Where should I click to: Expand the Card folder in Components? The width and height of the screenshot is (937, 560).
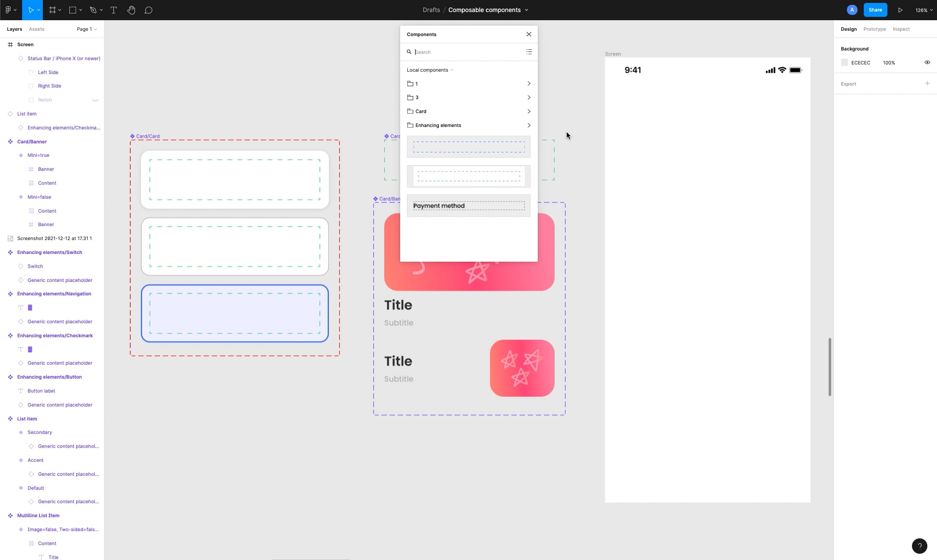pyautogui.click(x=468, y=111)
